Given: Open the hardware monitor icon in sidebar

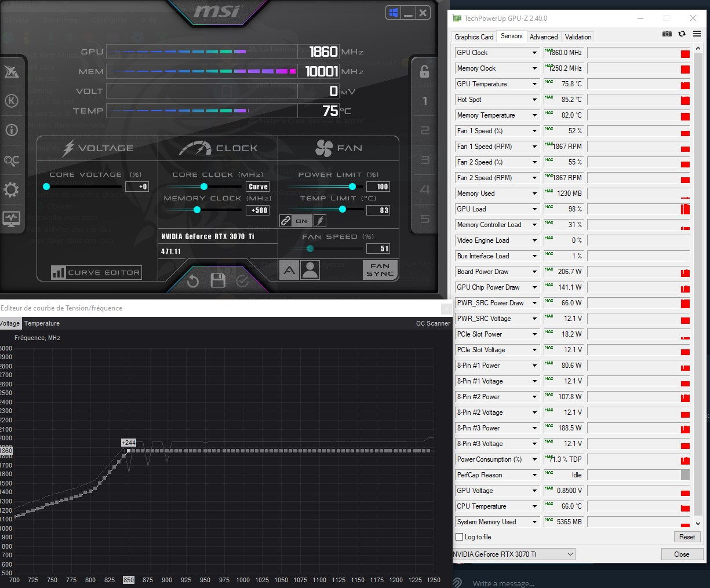Looking at the screenshot, I should (12, 219).
